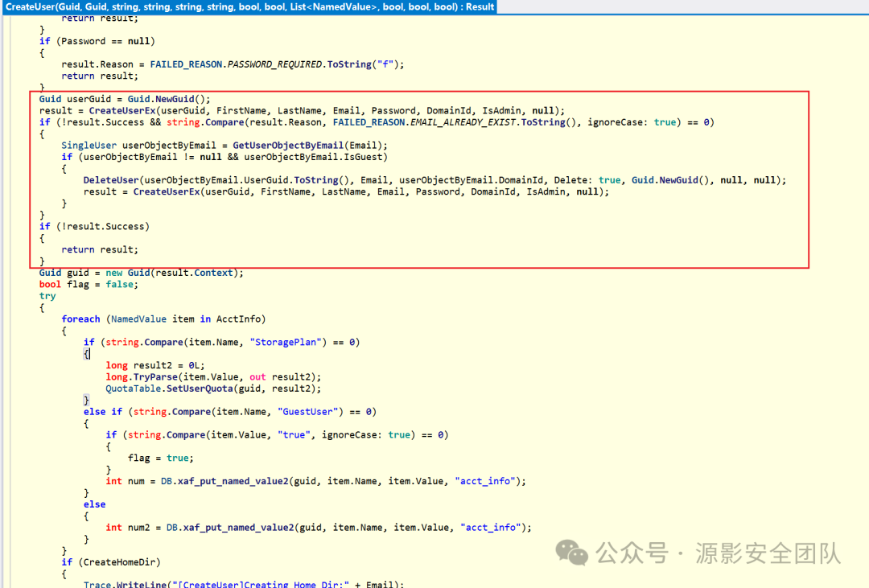
Task: Click the ToString("f") method call
Action: point(362,64)
